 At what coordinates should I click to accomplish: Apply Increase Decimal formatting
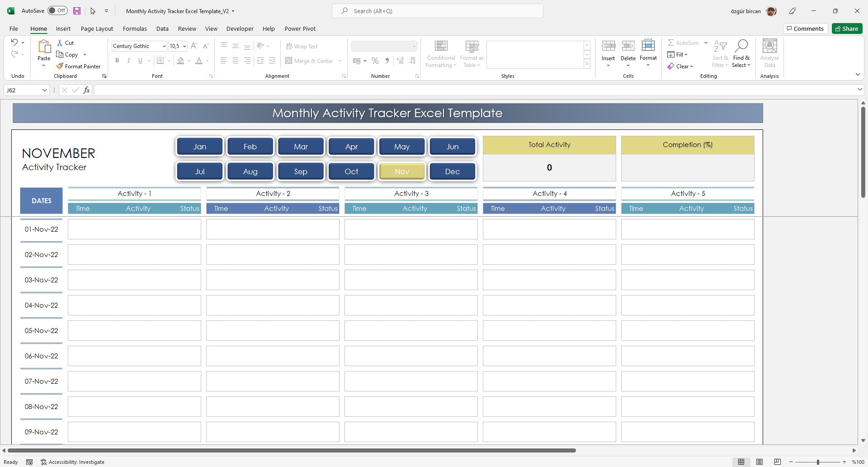click(400, 60)
